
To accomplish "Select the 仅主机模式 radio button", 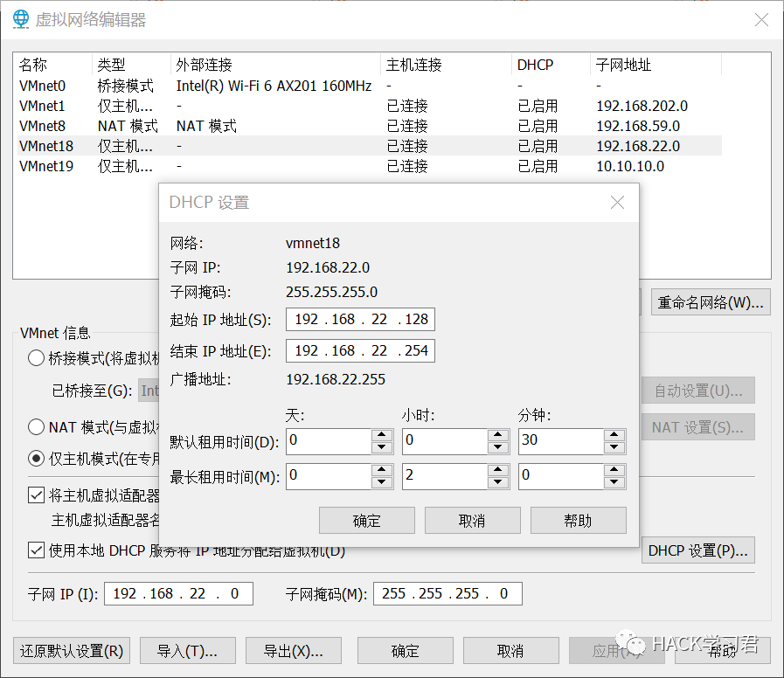I will point(37,458).
